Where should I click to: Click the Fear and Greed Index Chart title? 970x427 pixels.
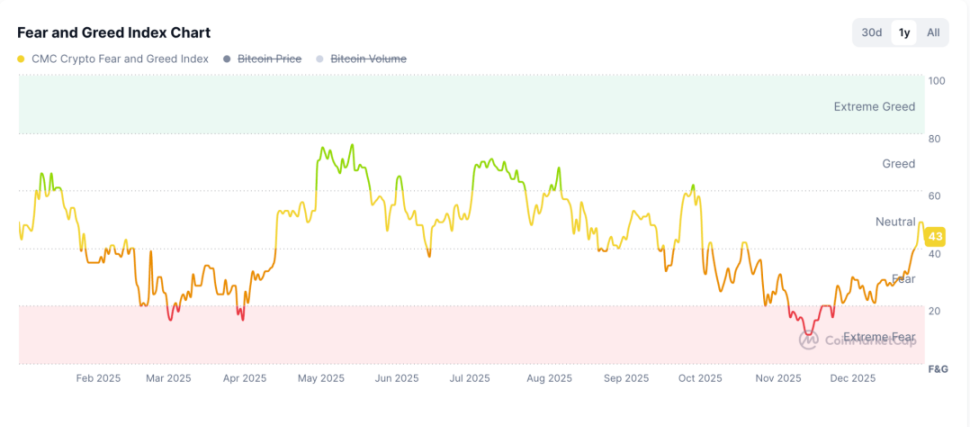[113, 32]
